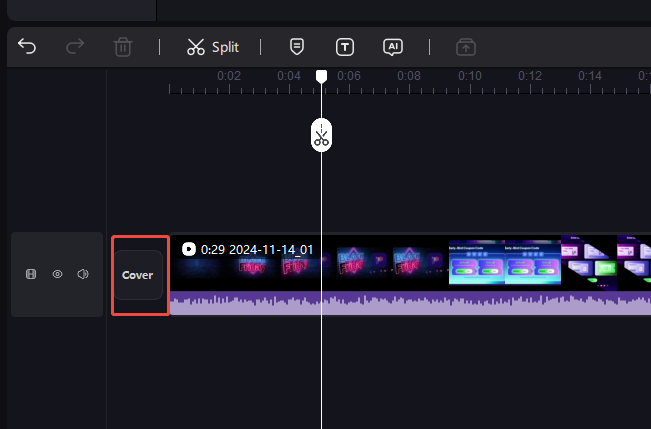
Task: Click the text T icon
Action: 345,47
